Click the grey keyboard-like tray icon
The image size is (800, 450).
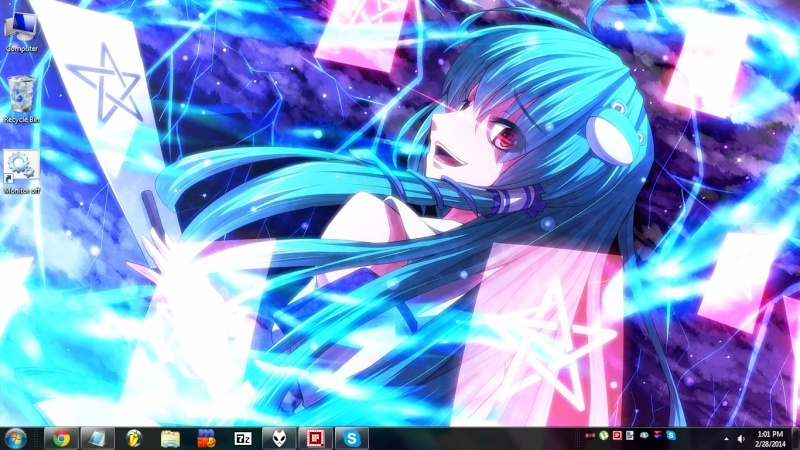pyautogui.click(x=644, y=435)
